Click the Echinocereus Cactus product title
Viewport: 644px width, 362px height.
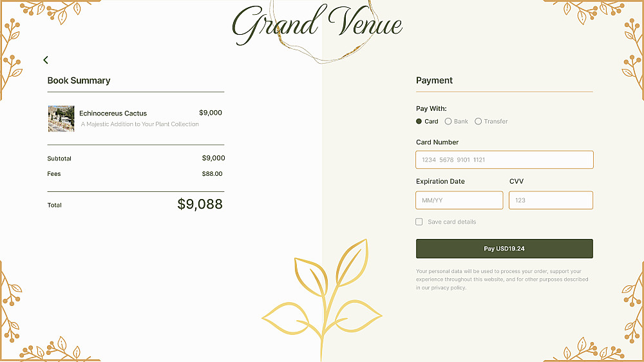coord(113,113)
